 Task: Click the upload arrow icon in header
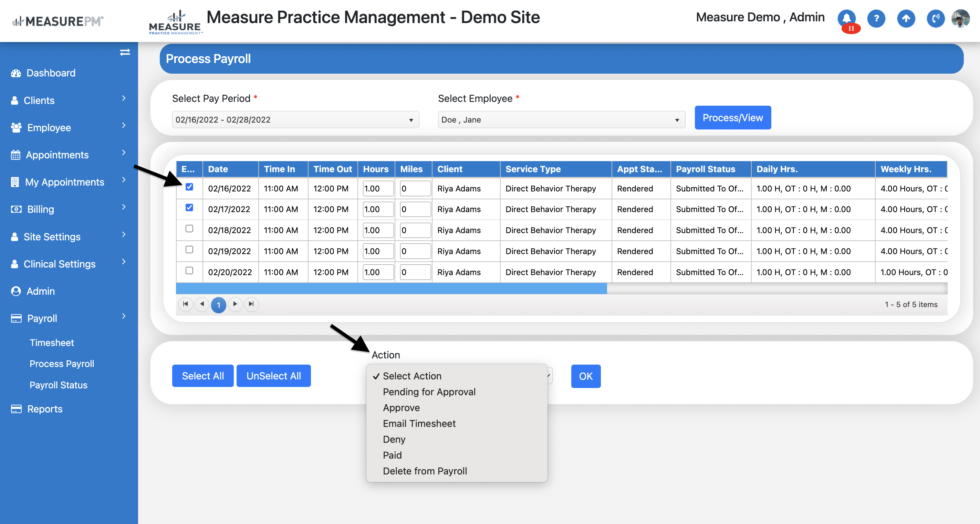tap(906, 18)
